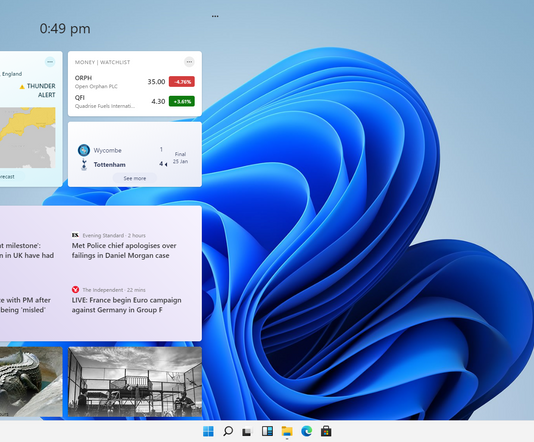Screen dimensions: 534x442
Task: Open Task View from taskbar
Action: click(x=247, y=431)
